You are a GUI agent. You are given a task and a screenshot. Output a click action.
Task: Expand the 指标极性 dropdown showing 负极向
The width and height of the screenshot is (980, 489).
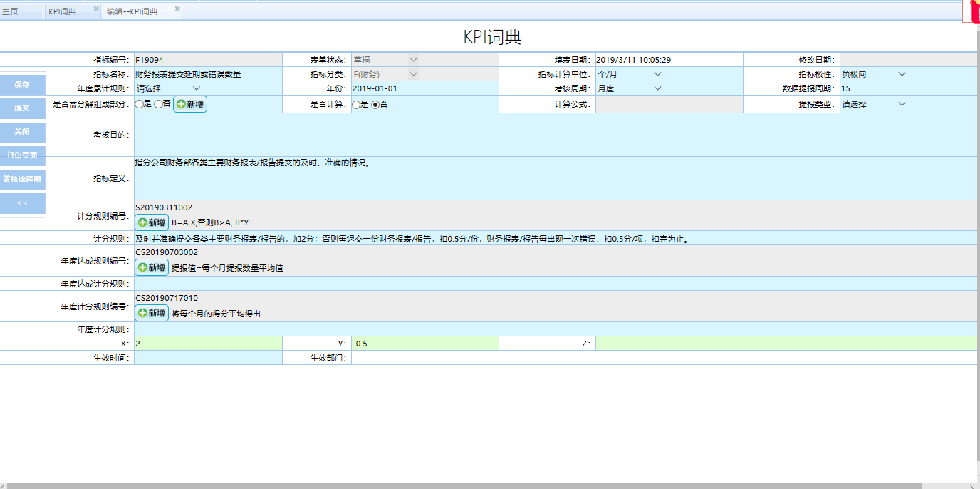click(874, 74)
